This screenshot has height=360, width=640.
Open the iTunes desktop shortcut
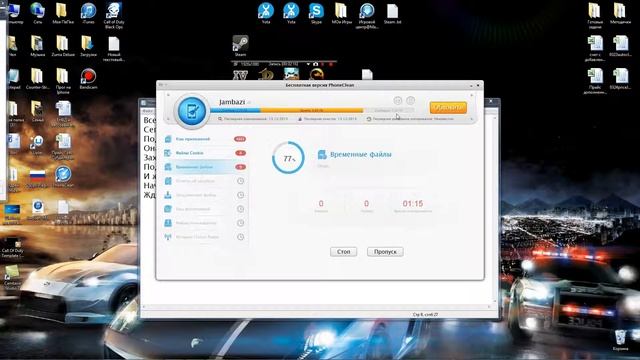88,13
